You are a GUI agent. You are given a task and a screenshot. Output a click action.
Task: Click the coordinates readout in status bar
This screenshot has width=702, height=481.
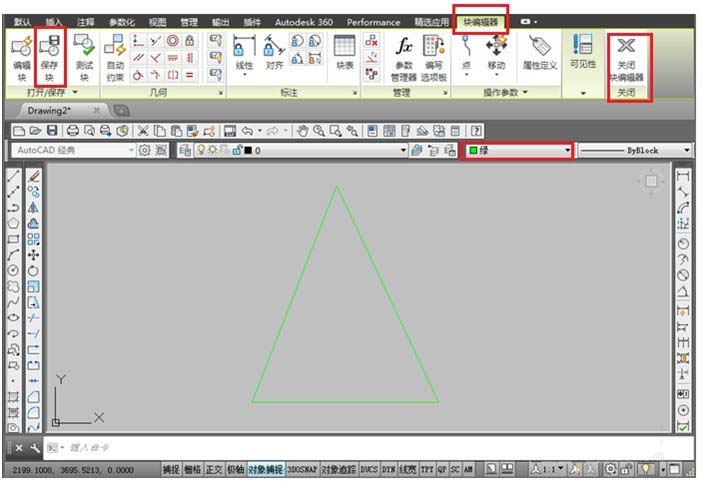point(73,470)
